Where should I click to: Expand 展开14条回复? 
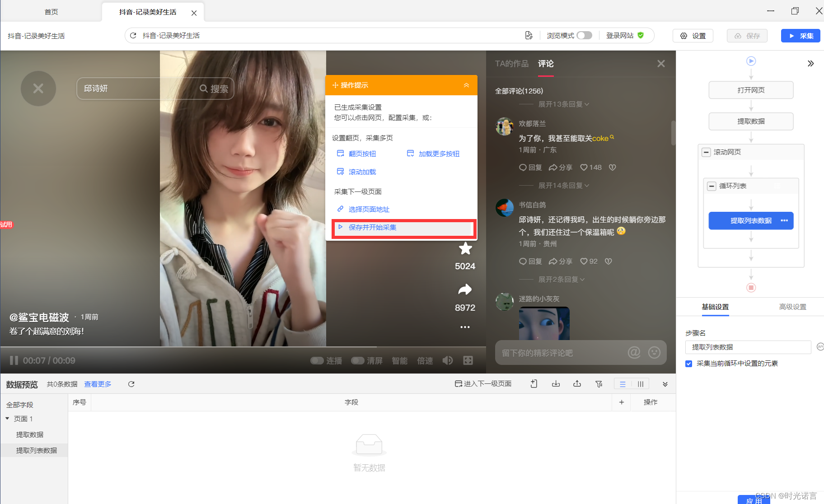coord(563,186)
